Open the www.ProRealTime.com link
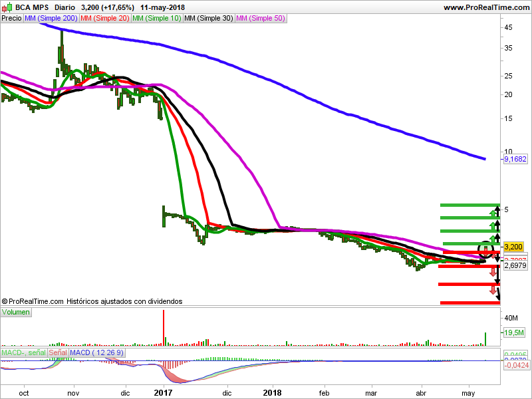532x399 pixels. point(485,7)
